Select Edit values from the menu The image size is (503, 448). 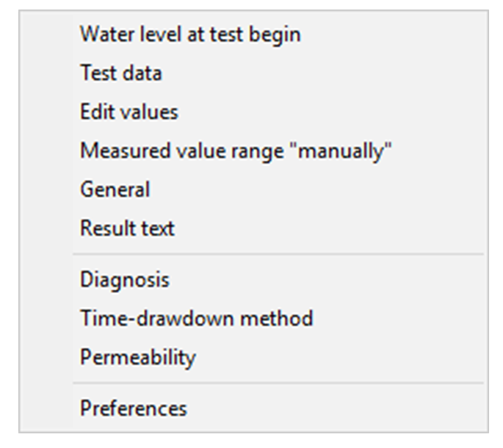click(129, 112)
